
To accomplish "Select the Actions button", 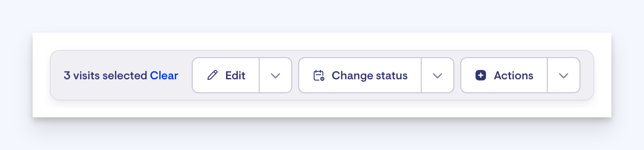I will [504, 75].
